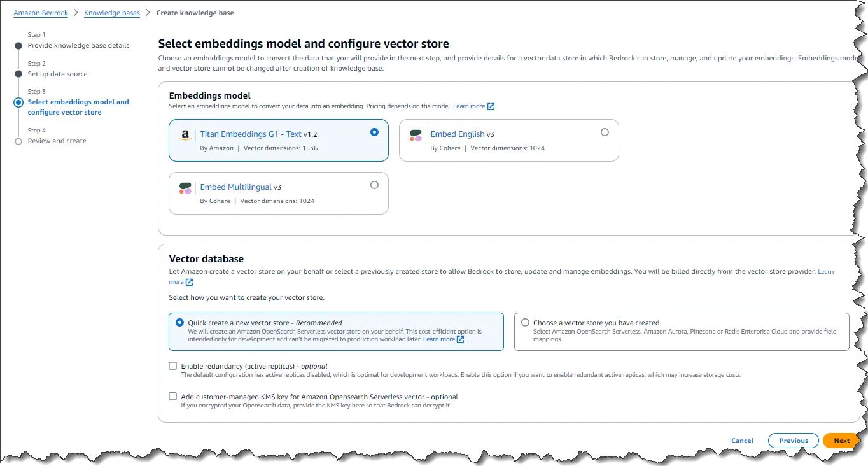Select the Embed English v3 radio button
Viewport: 868px width, 466px height.
605,132
